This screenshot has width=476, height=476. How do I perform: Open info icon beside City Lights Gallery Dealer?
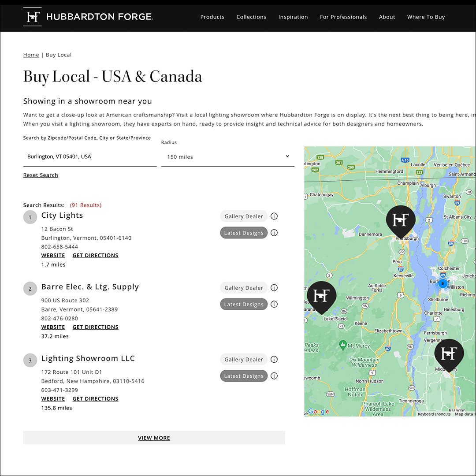pos(274,216)
